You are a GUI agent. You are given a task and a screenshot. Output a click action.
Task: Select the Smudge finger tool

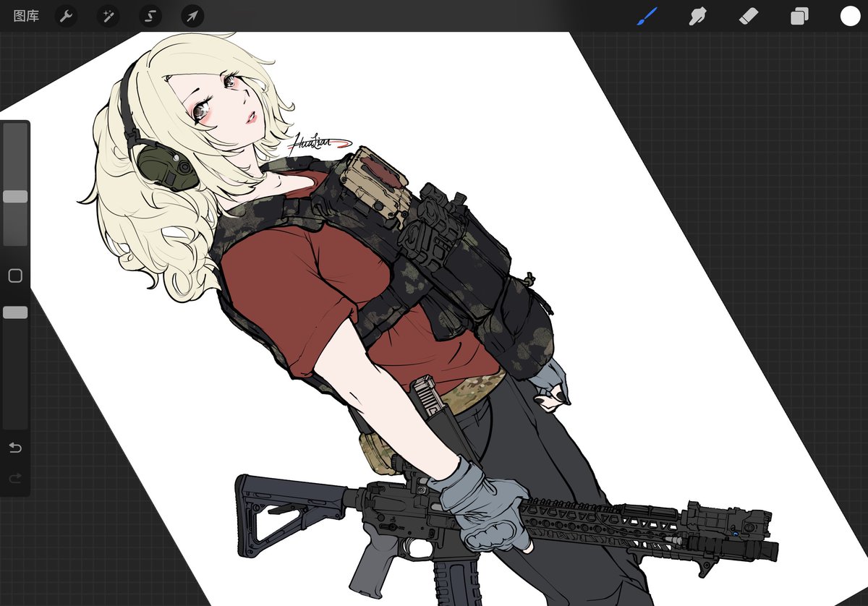pyautogui.click(x=697, y=16)
